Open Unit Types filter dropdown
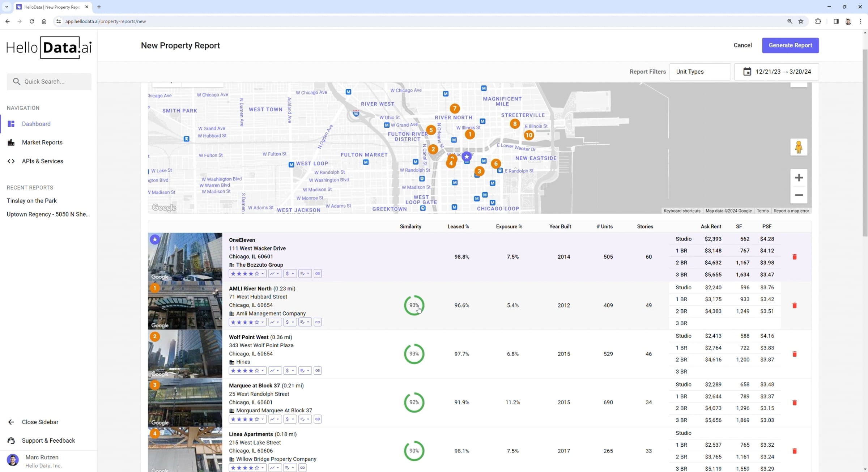This screenshot has width=868, height=472. (x=700, y=72)
